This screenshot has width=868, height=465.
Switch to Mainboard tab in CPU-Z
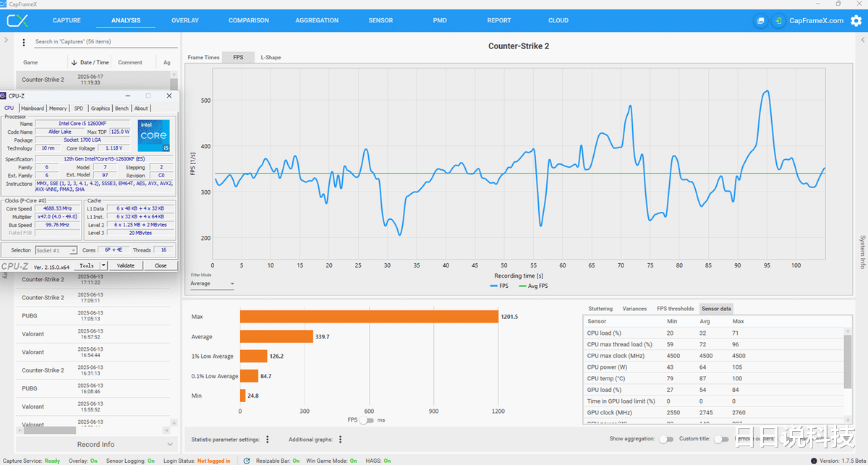(x=33, y=108)
